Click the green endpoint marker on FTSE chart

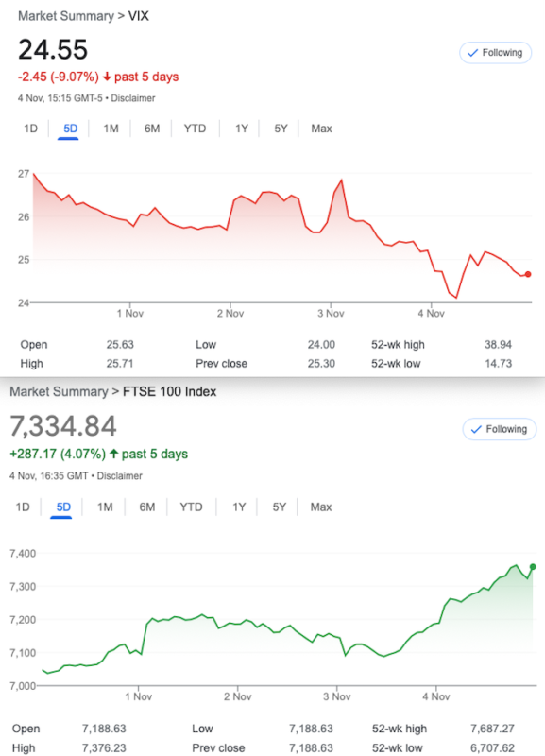point(533,567)
